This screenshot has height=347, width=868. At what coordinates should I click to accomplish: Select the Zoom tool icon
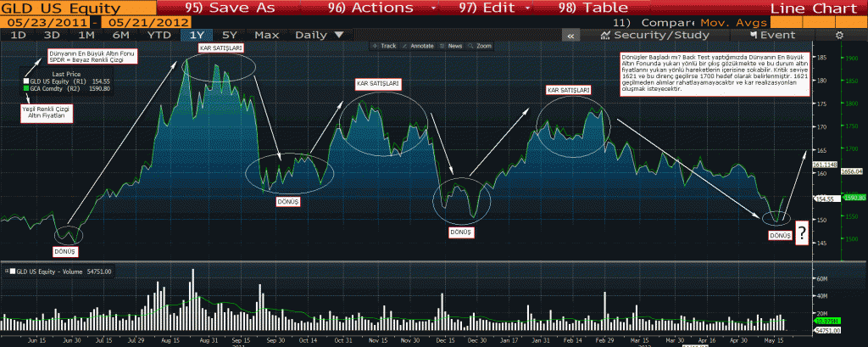pos(471,46)
